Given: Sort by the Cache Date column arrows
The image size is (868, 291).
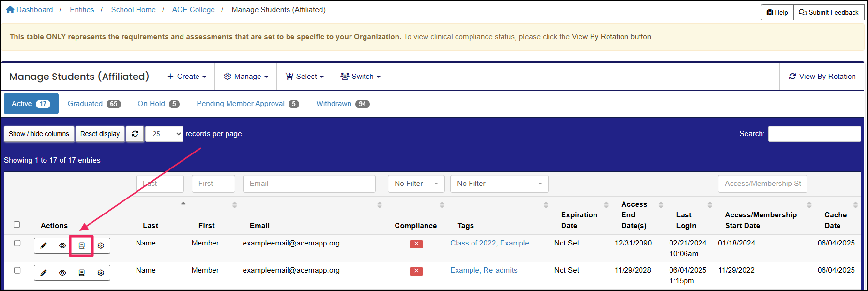Looking at the screenshot, I should [855, 205].
